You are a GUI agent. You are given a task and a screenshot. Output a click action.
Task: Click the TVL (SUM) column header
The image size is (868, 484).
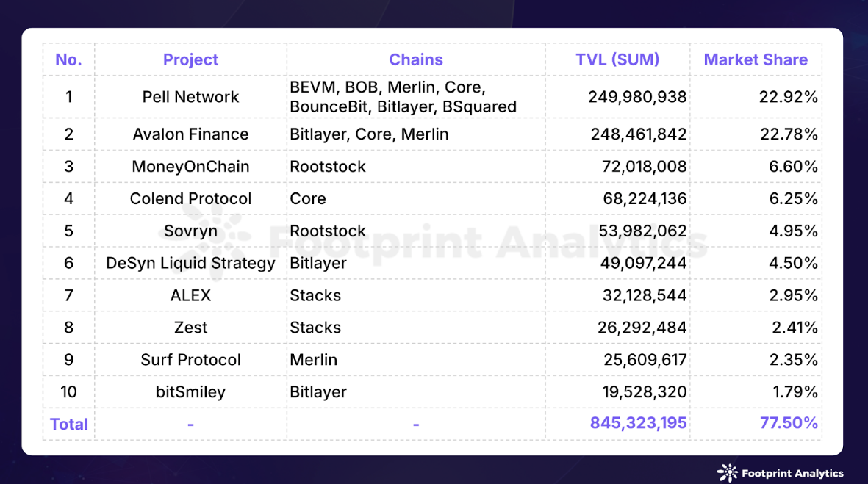[x=617, y=59]
